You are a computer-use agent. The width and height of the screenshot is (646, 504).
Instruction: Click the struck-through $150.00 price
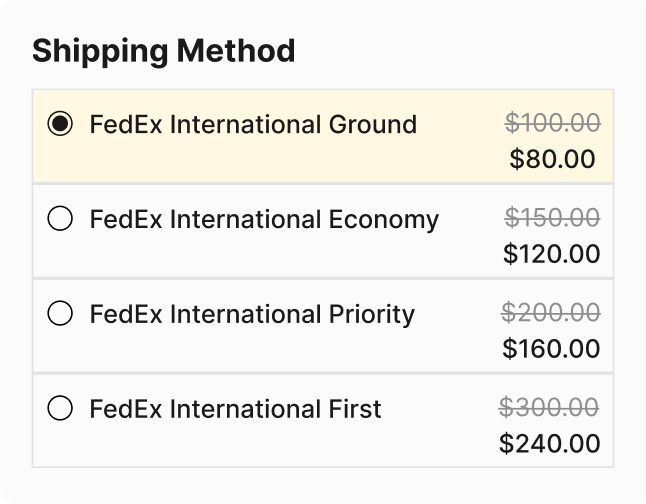pos(552,218)
